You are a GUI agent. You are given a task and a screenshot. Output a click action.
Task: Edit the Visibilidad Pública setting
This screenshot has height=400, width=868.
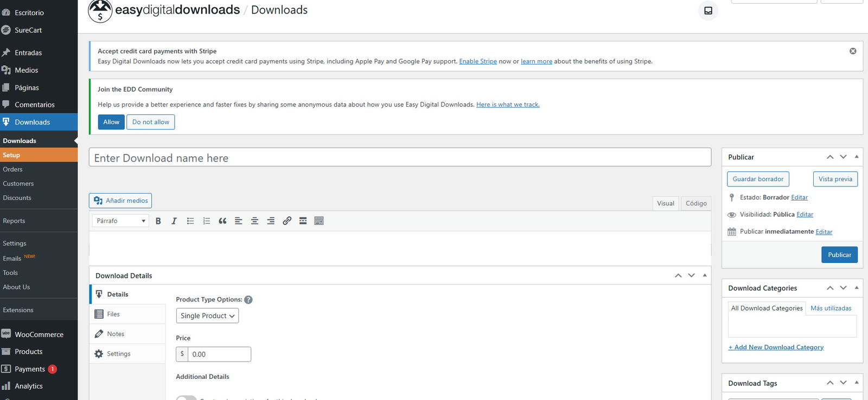tap(805, 215)
